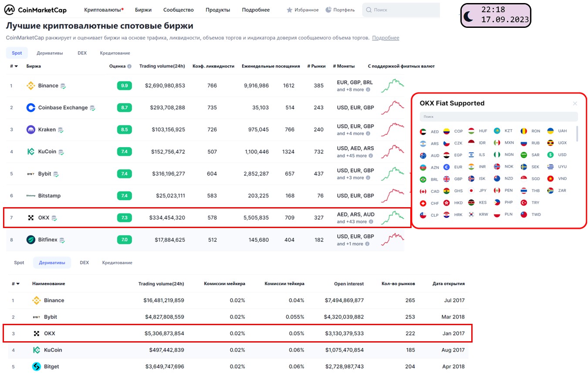This screenshot has width=588, height=373.
Task: Click the Binance volume sparkline chart
Action: 392,86
